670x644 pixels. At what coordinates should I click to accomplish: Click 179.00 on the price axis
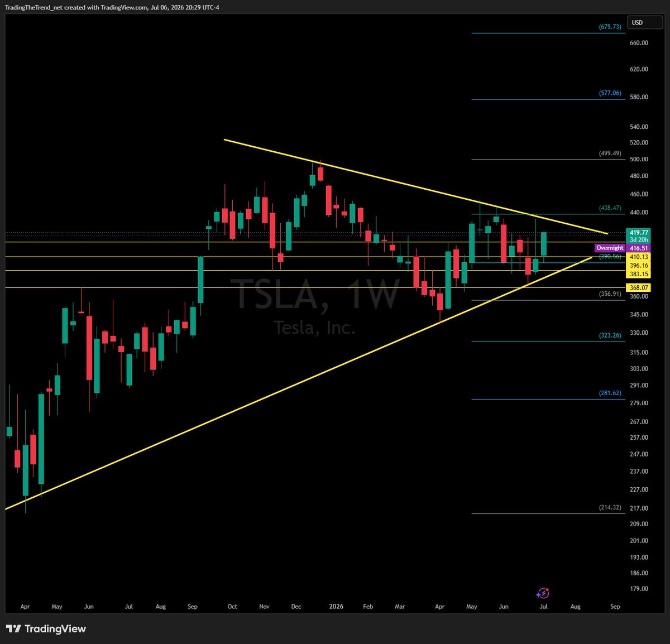pyautogui.click(x=639, y=589)
